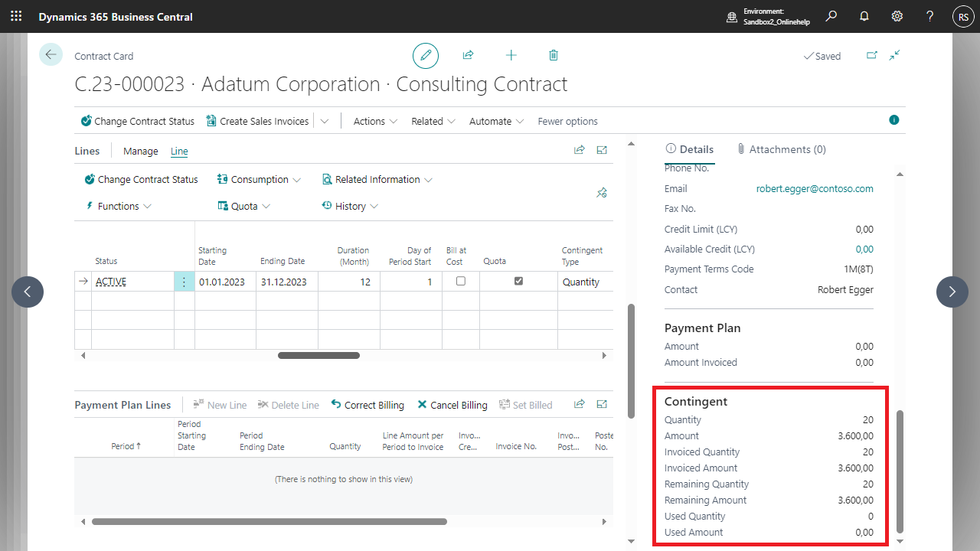Click the share icon beside the pencil

tap(468, 56)
